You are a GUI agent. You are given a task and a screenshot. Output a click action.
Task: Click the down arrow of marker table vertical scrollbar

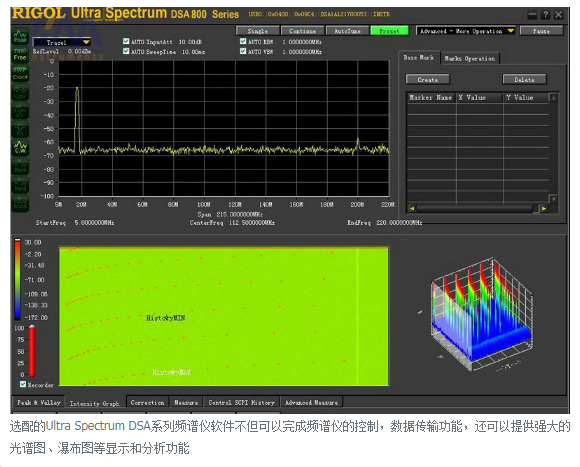(553, 199)
